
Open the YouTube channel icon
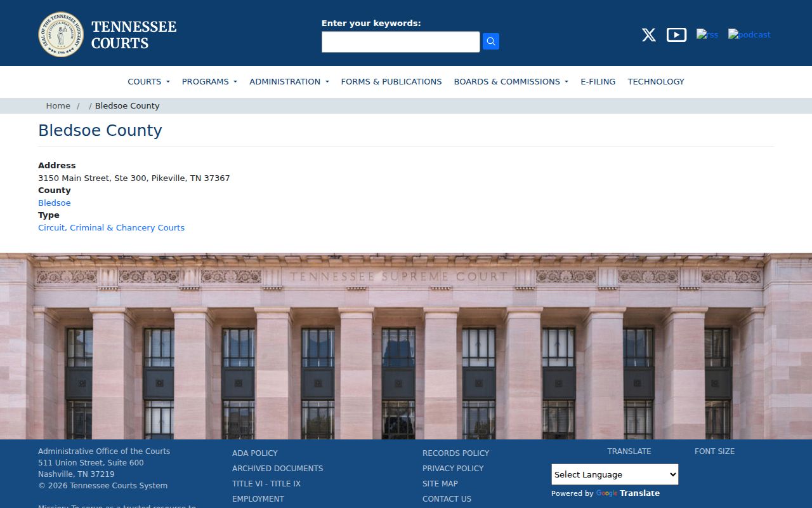[676, 35]
